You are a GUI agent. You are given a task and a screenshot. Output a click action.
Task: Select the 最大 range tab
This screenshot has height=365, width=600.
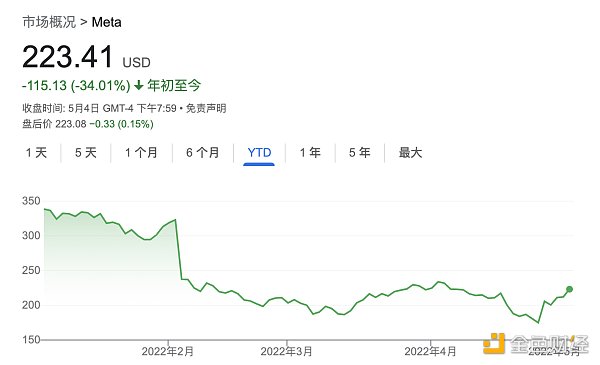410,153
